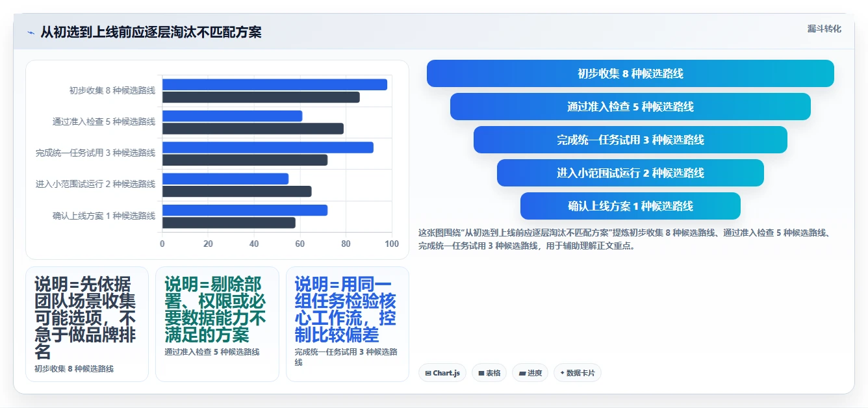Select the 完成统一任务试用 3 种候选路线 funnel stage
This screenshot has width=868, height=408.
(x=630, y=140)
